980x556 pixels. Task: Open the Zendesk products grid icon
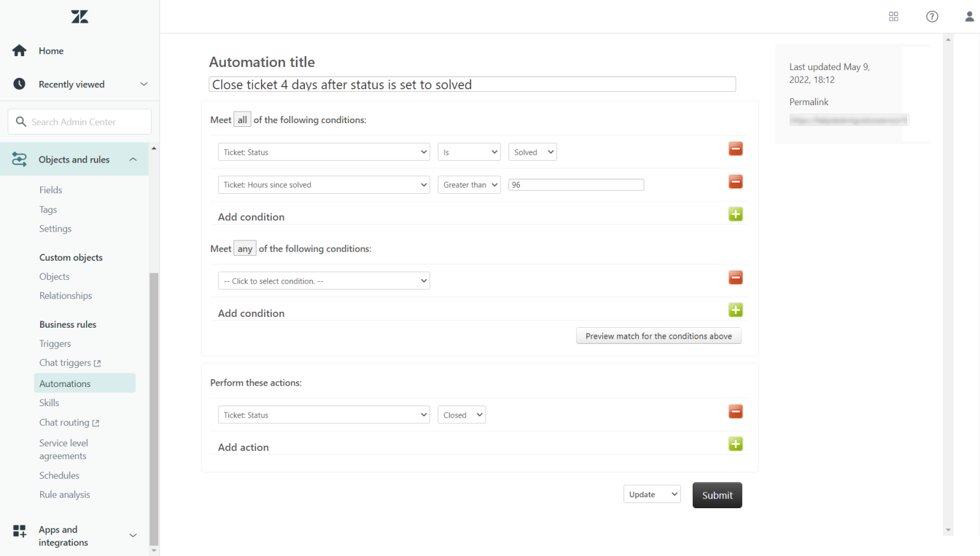click(x=893, y=16)
